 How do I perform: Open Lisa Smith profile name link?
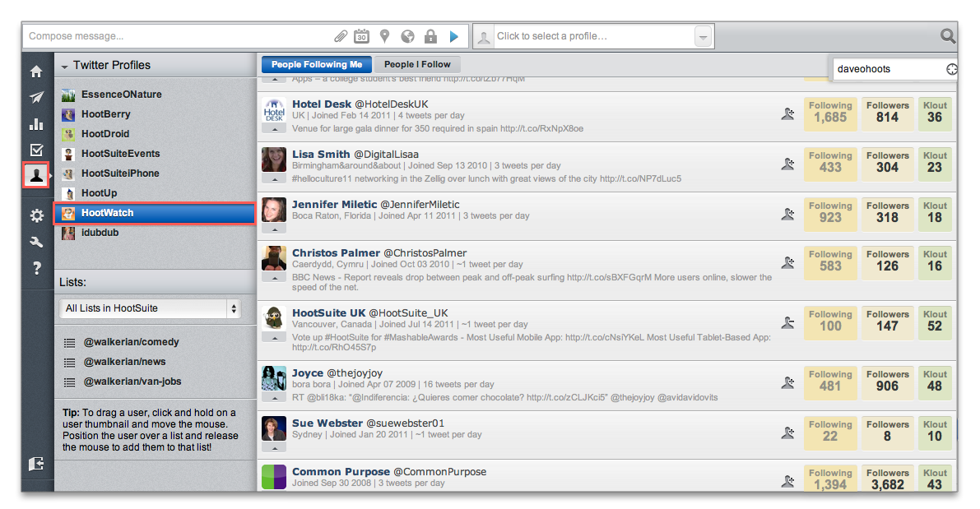pyautogui.click(x=321, y=155)
